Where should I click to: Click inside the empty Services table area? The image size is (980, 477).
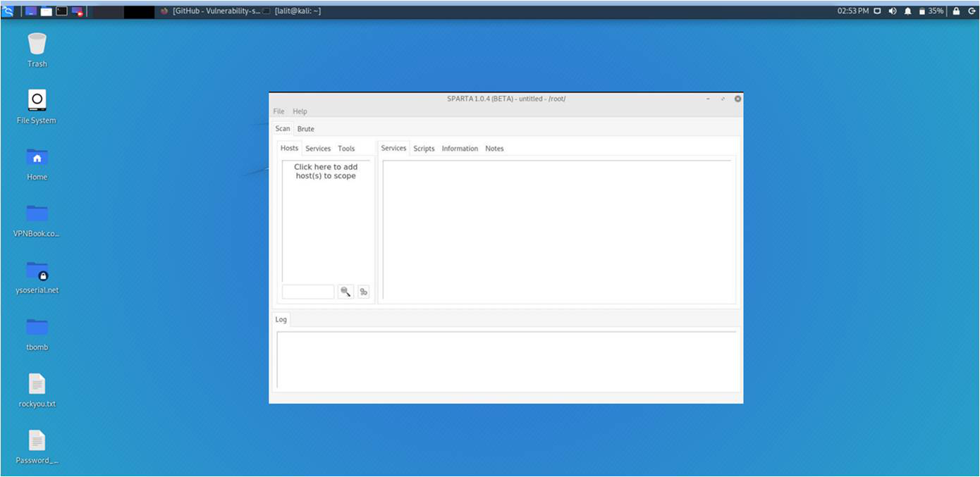(557, 230)
